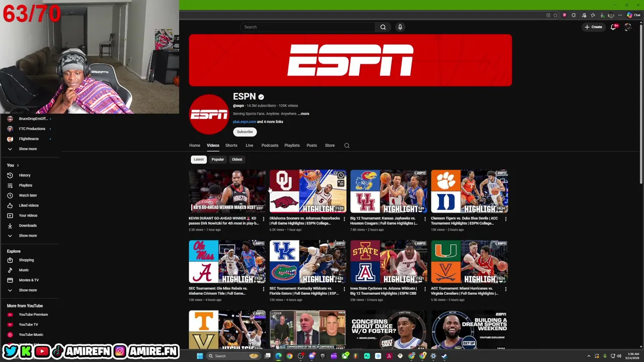
Task: Open Watch later in the sidebar
Action: click(x=30, y=195)
